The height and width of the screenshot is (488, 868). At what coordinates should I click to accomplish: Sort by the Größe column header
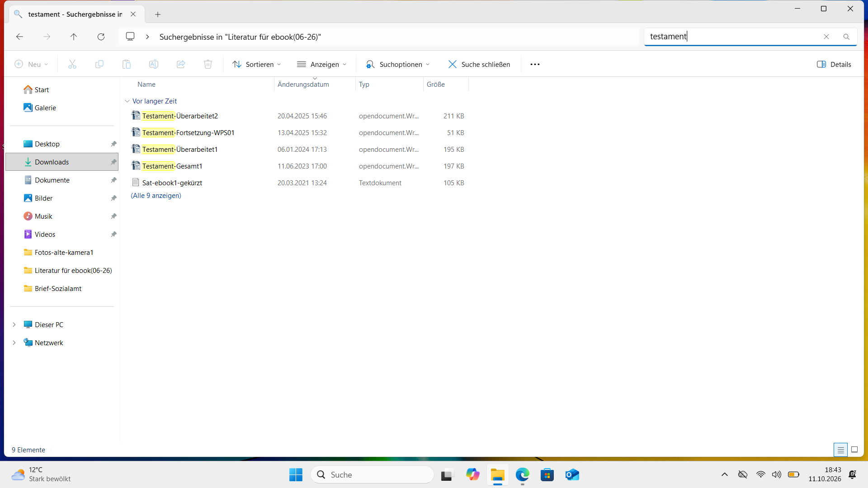pyautogui.click(x=436, y=84)
